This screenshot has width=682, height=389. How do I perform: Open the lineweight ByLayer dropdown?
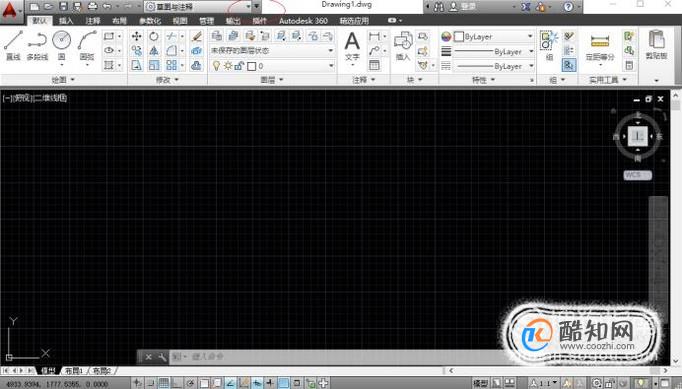pyautogui.click(x=494, y=51)
